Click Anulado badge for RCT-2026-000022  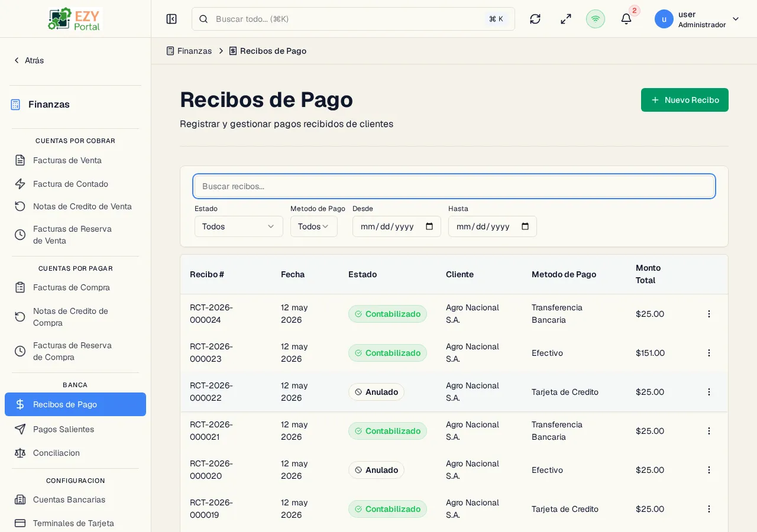[376, 392]
